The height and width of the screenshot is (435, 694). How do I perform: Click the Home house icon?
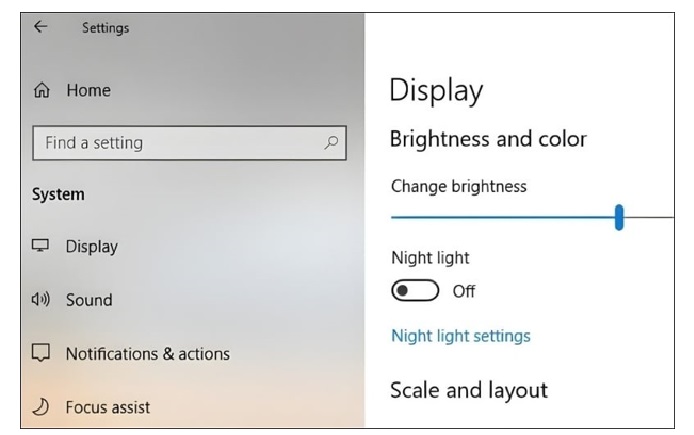coord(42,91)
